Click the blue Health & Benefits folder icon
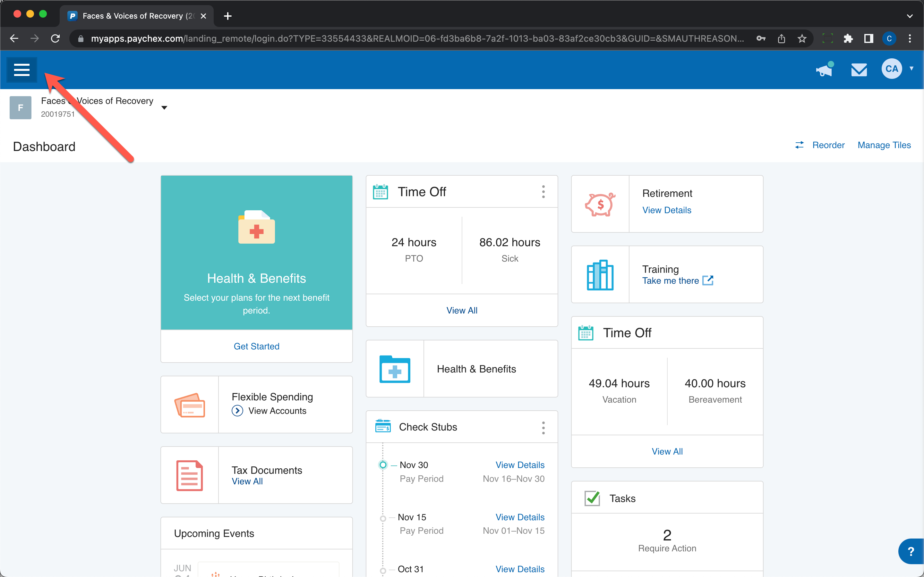Image resolution: width=924 pixels, height=577 pixels. pyautogui.click(x=395, y=369)
